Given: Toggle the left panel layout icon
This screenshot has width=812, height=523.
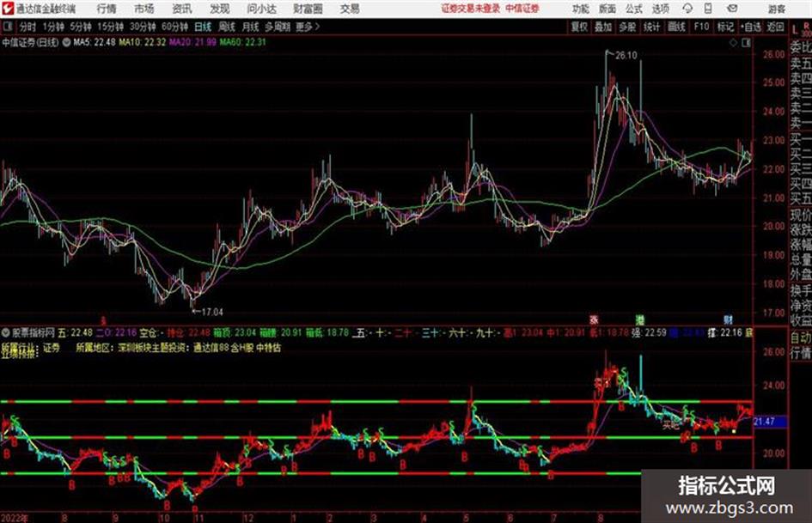Looking at the screenshot, I should pyautogui.click(x=7, y=27).
